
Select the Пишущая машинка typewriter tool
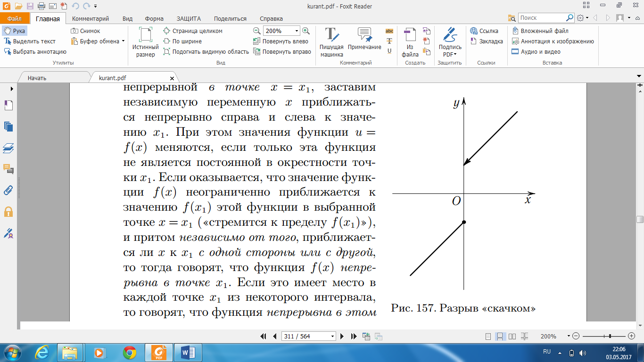[332, 42]
